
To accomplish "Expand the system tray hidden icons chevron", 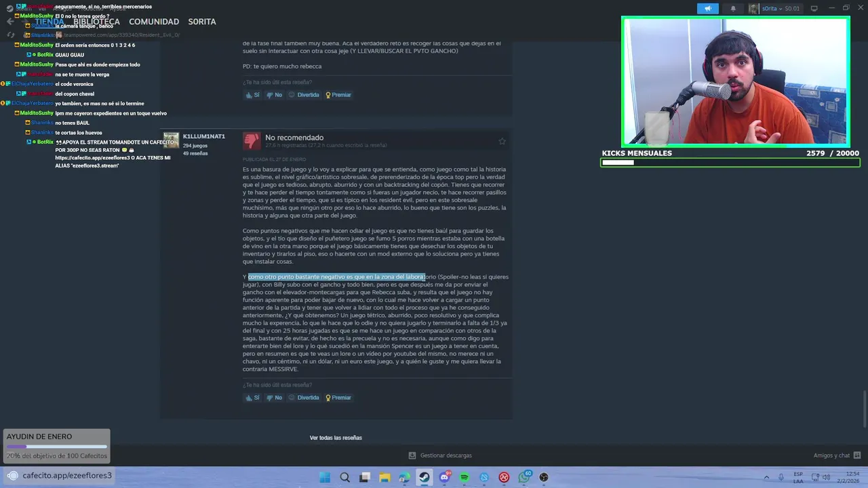I will pyautogui.click(x=768, y=477).
